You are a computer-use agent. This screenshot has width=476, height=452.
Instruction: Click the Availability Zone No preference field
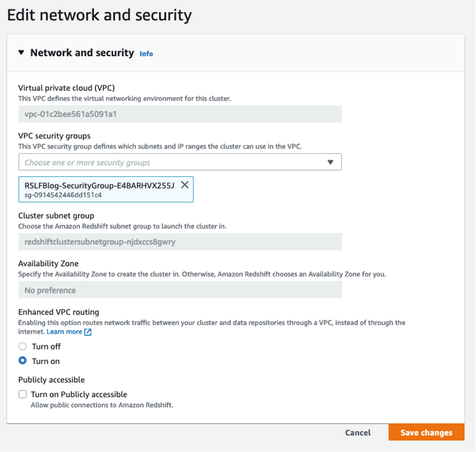click(180, 290)
